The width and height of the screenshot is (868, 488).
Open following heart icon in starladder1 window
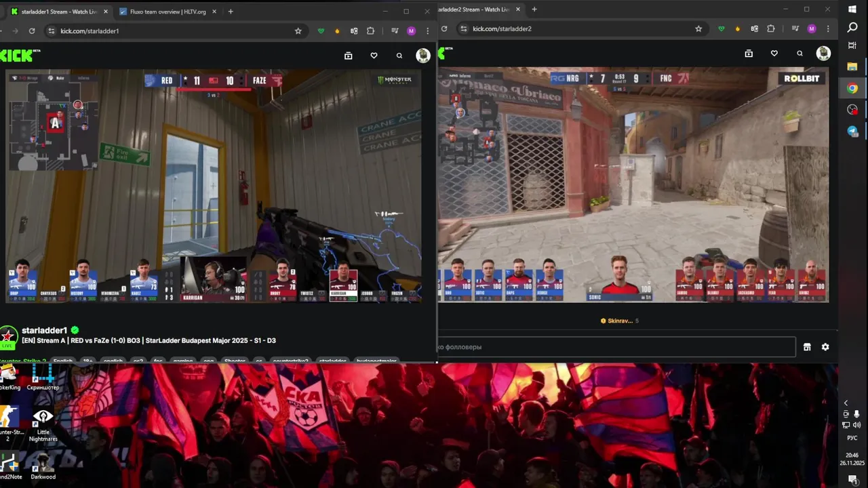374,56
